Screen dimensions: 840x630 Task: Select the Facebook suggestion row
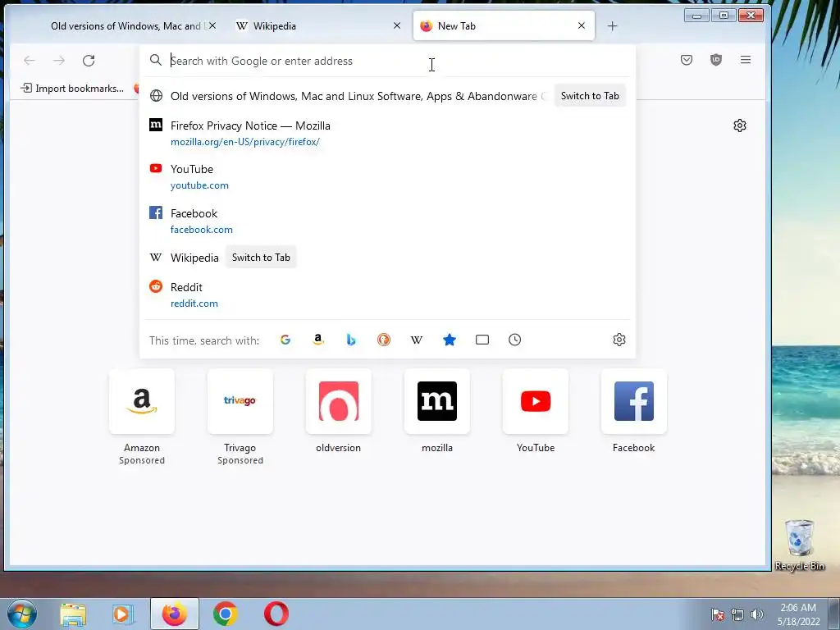387,221
